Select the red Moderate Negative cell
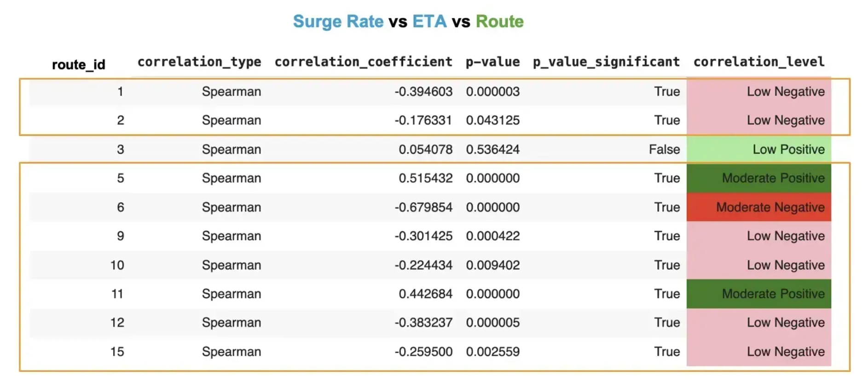The image size is (868, 383). click(x=758, y=207)
